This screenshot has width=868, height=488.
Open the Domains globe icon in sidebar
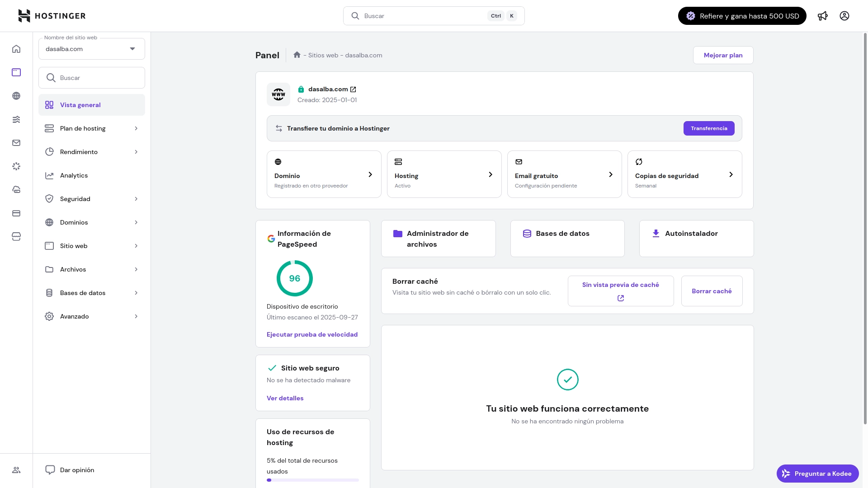pyautogui.click(x=16, y=96)
